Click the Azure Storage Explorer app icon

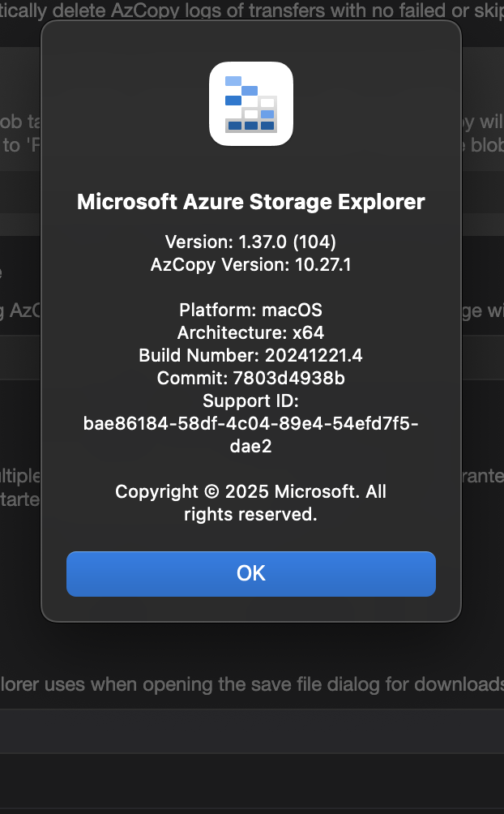[x=251, y=104]
